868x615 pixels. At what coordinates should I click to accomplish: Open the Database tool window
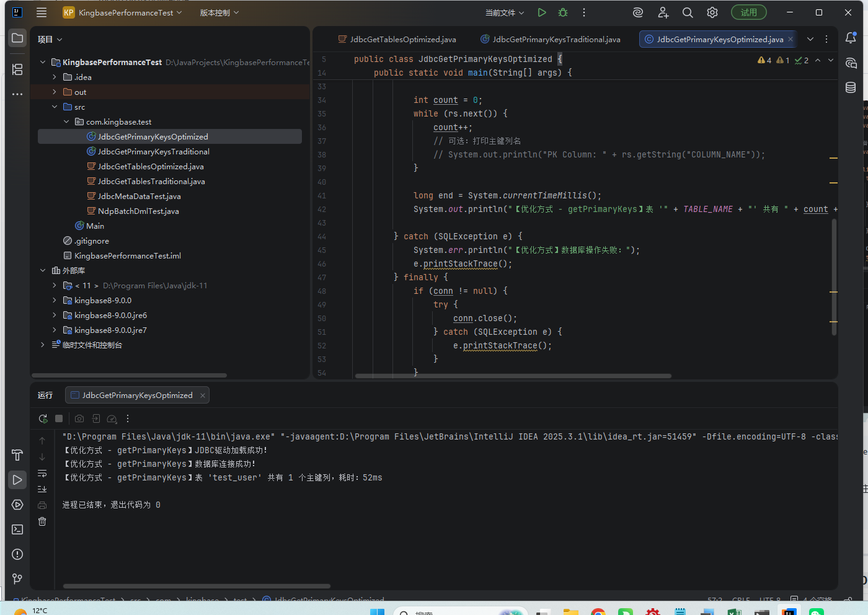click(851, 87)
